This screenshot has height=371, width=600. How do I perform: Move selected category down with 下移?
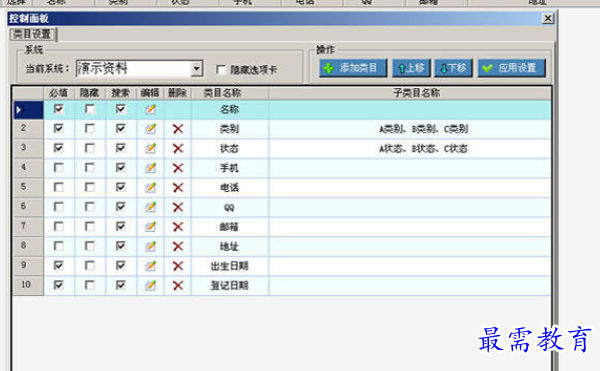453,68
